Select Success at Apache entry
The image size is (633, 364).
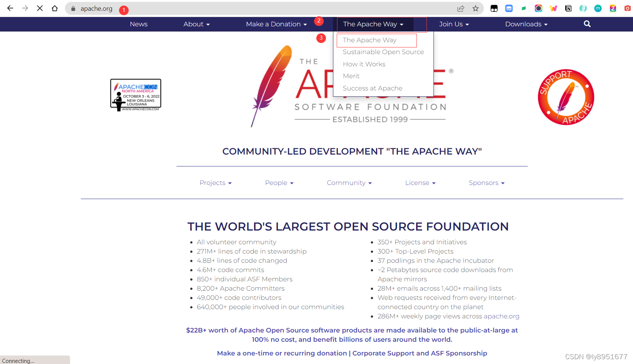372,88
